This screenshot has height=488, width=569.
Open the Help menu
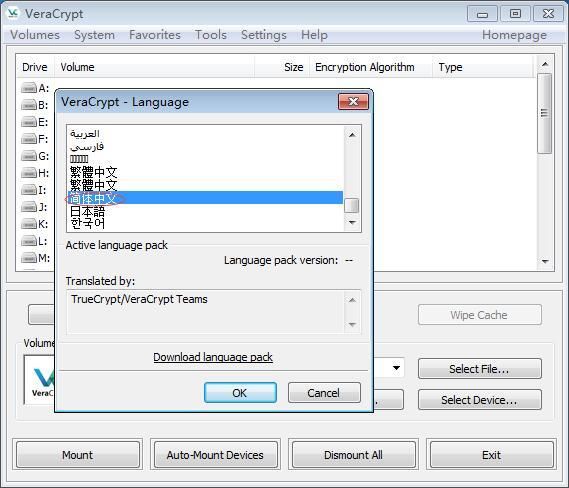pyautogui.click(x=314, y=35)
